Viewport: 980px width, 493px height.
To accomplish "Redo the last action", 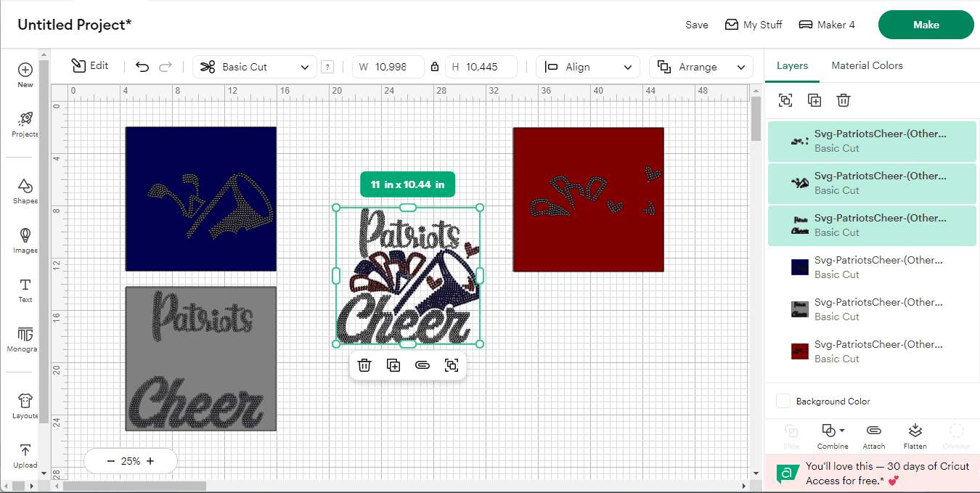I will click(x=166, y=67).
